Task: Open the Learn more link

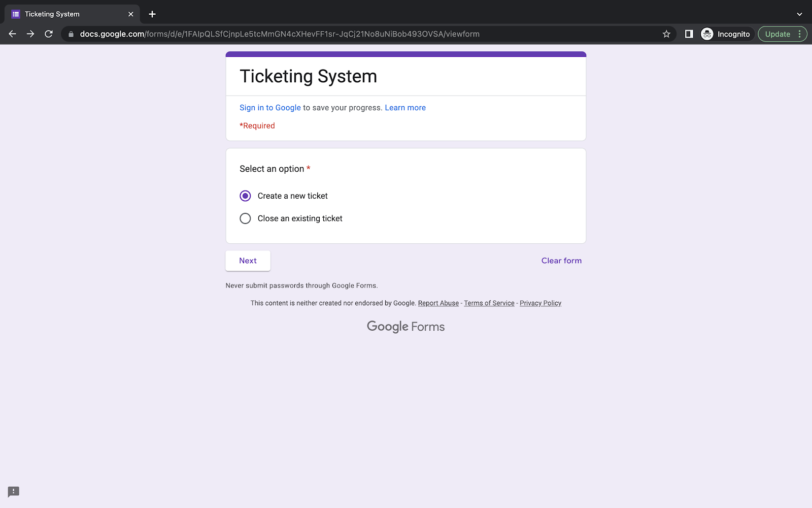Action: click(405, 108)
